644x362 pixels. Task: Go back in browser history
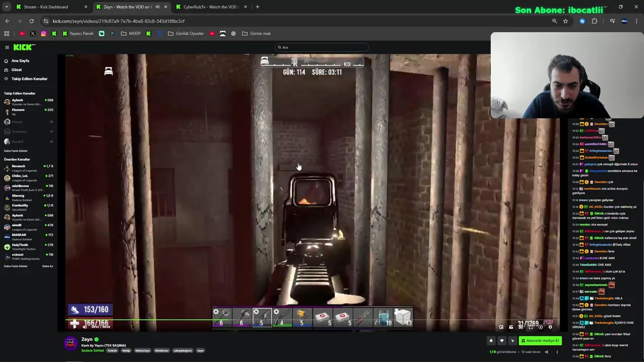coord(7,21)
